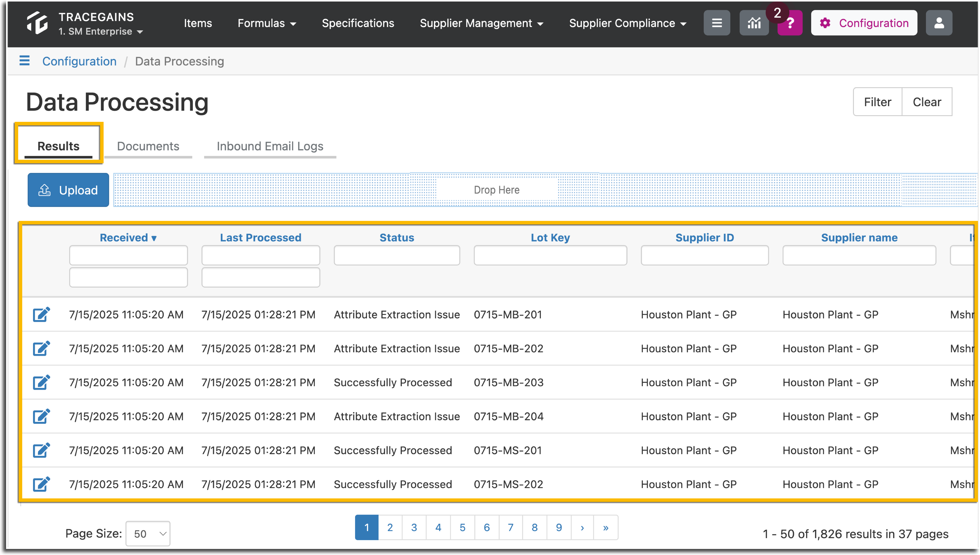This screenshot has height=555, width=980.
Task: Sort by the Received column header
Action: click(128, 238)
